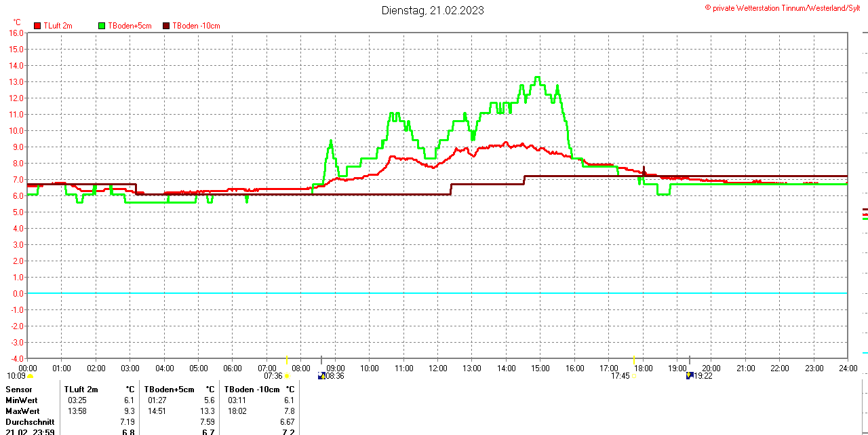Click the MaxWert row label in table
The height and width of the screenshot is (435, 868).
point(22,411)
